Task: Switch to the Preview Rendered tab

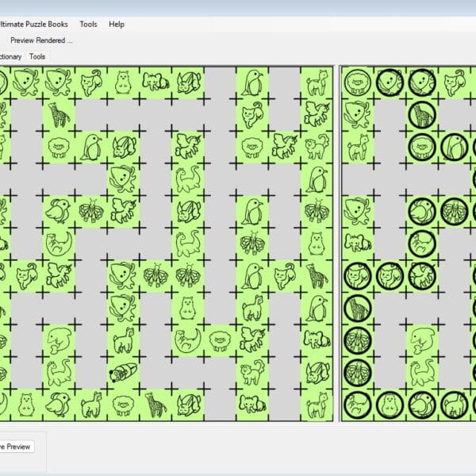Action: click(x=40, y=40)
